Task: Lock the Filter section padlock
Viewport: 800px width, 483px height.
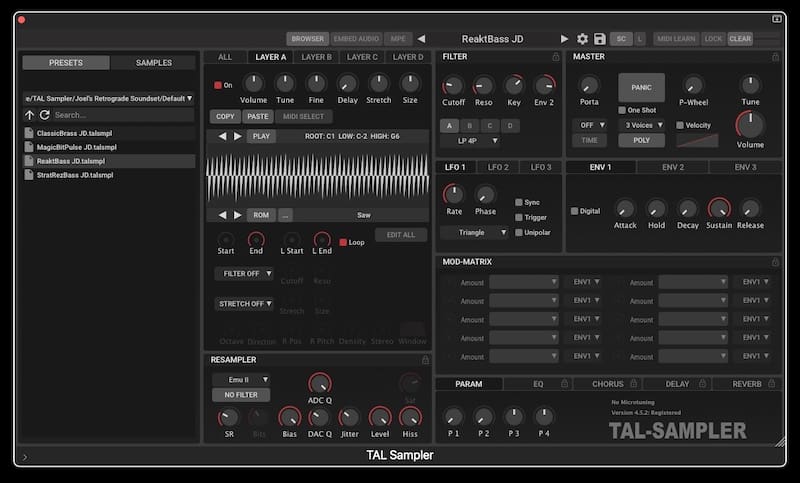Action: pyautogui.click(x=556, y=57)
